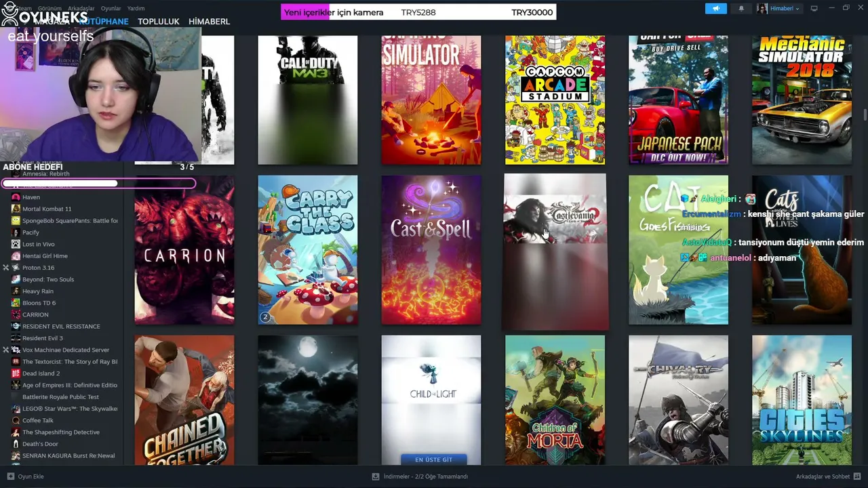This screenshot has width=868, height=488.
Task: Click the Proton 3.16 tool icon
Action: tap(16, 268)
